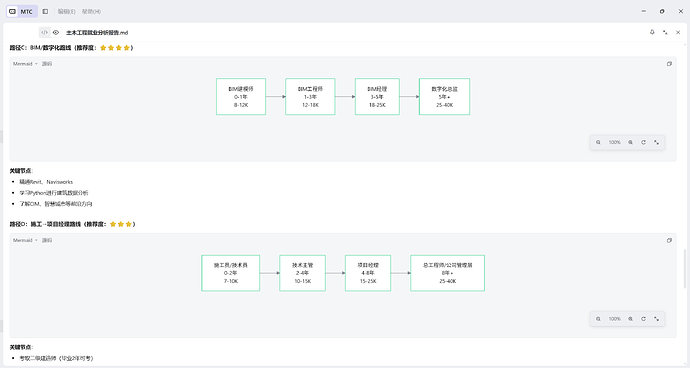Reset the 项目经理 route diagram view
Image resolution: width=690 pixels, height=368 pixels.
[643, 319]
